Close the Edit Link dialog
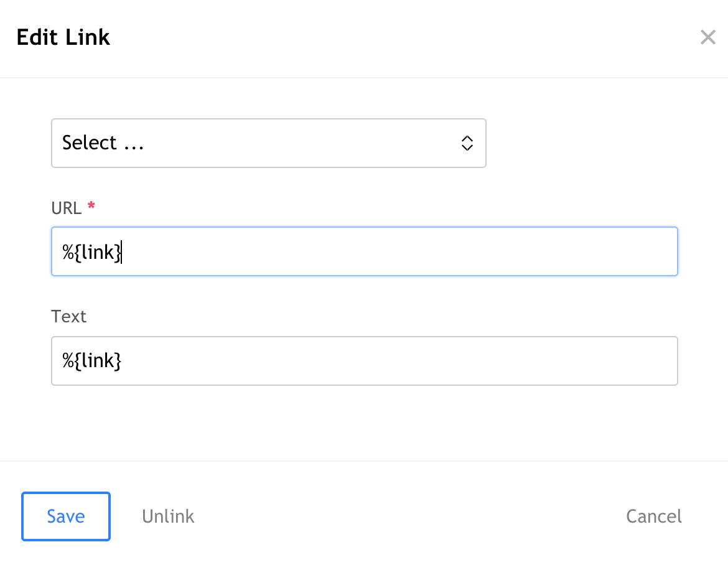 pyautogui.click(x=707, y=37)
